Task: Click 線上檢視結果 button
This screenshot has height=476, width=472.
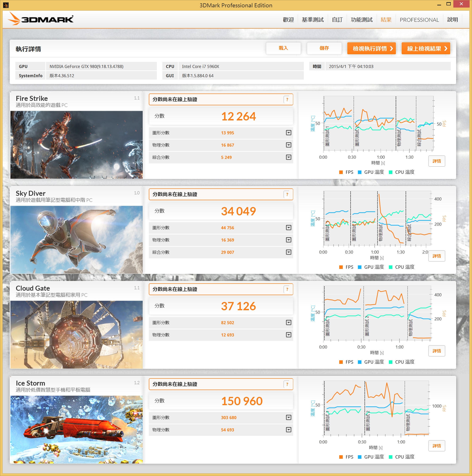Action: (426, 48)
